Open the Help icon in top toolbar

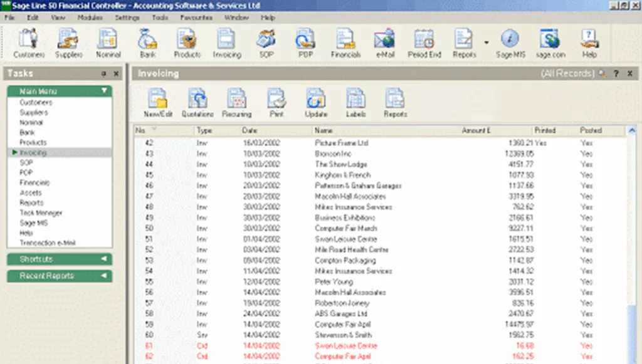pos(589,43)
